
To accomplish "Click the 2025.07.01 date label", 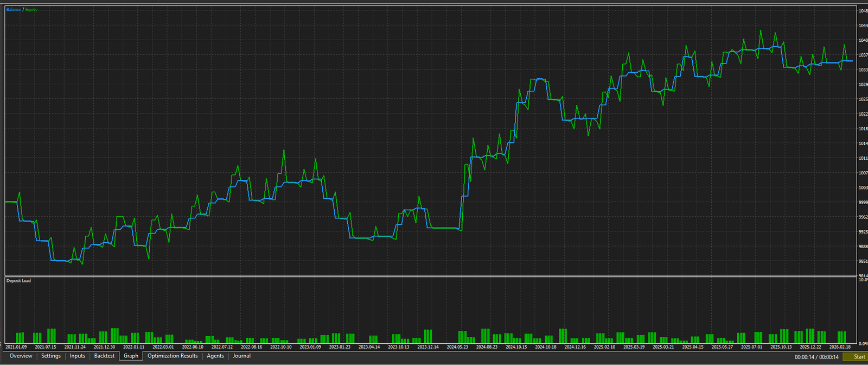I will pyautogui.click(x=752, y=347).
